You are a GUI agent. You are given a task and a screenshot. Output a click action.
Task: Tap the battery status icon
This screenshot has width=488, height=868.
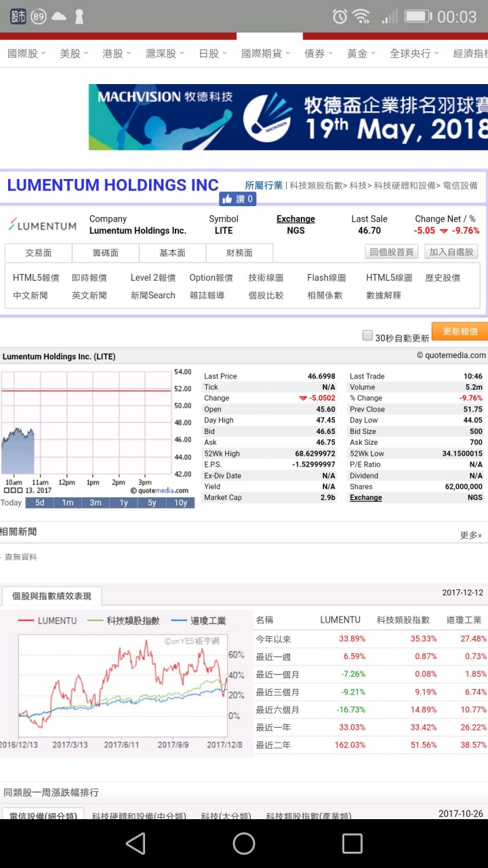[x=418, y=16]
